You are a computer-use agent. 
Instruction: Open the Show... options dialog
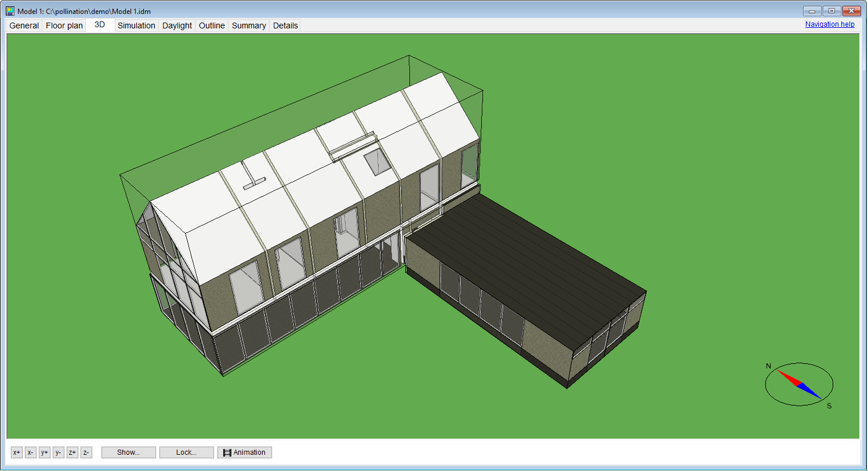[x=128, y=452]
